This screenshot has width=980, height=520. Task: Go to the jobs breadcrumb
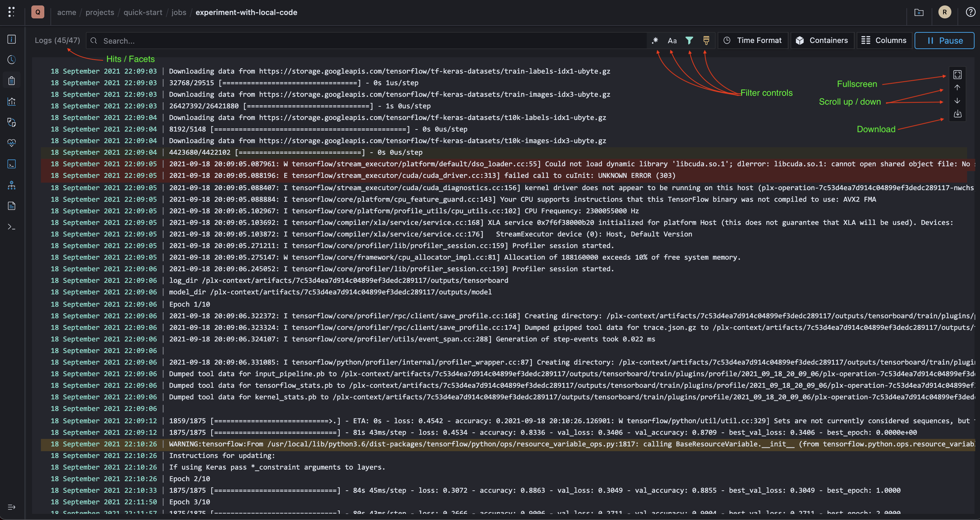pos(179,12)
